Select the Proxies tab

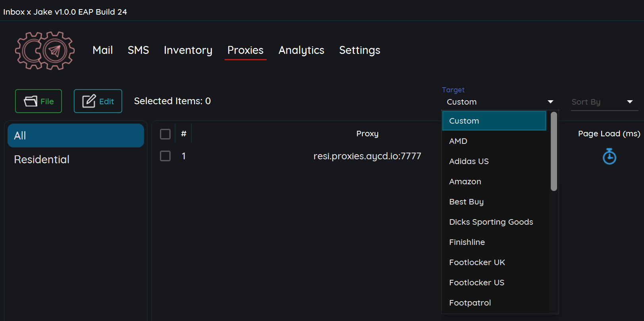(246, 50)
